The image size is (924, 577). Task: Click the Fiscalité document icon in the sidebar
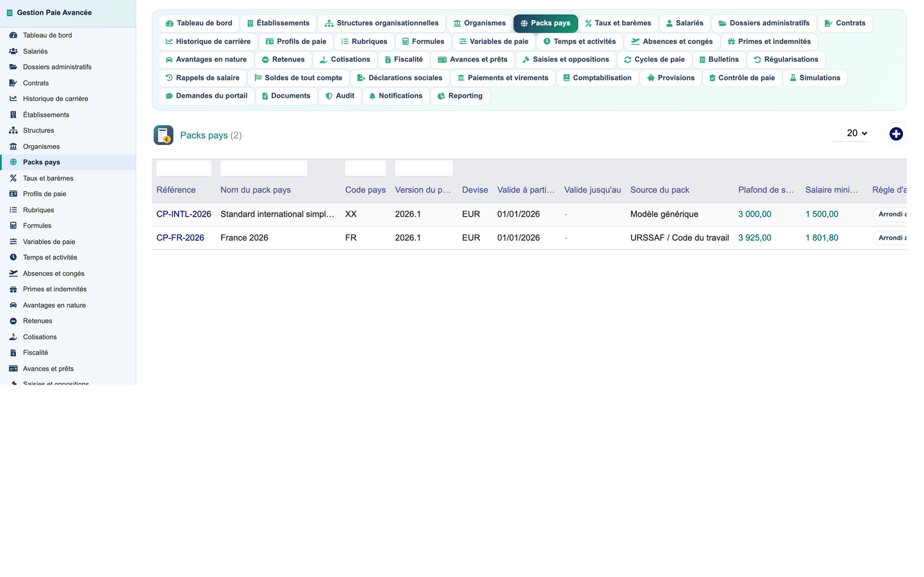point(13,353)
